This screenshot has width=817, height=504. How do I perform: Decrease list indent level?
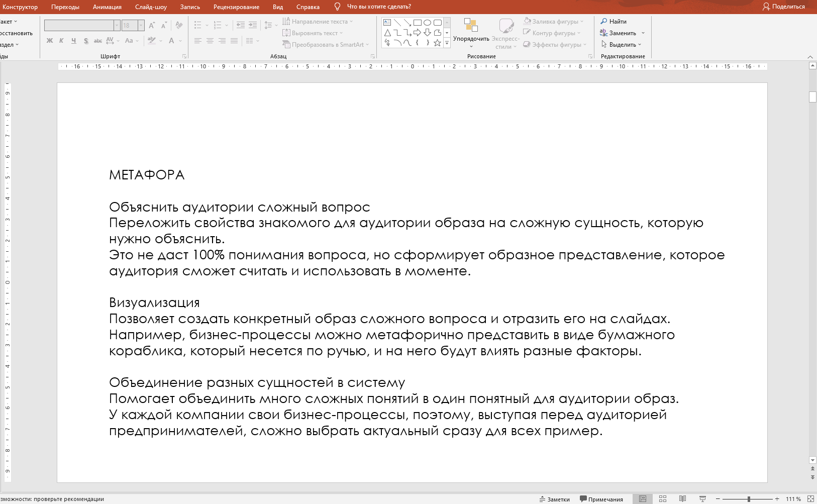[x=241, y=25]
